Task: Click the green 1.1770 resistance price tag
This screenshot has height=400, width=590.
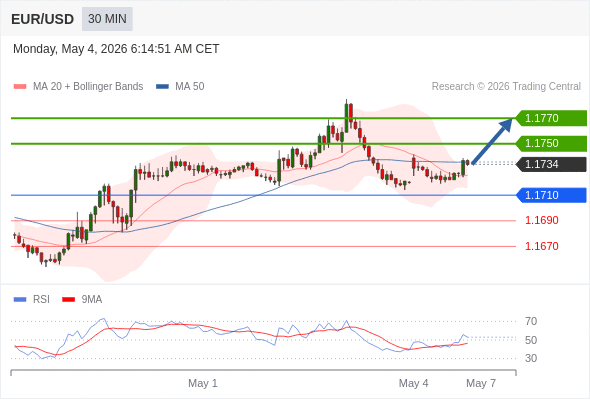Action: [551, 118]
